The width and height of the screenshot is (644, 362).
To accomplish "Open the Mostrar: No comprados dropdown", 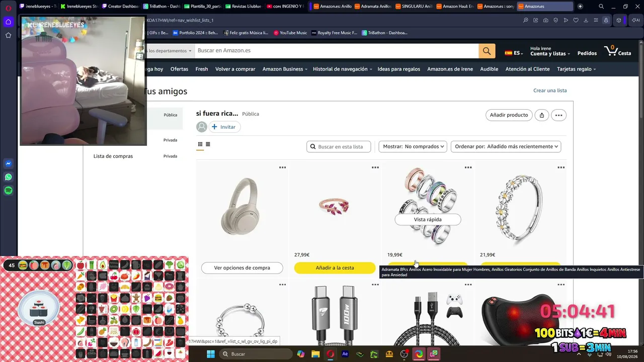I will [413, 146].
